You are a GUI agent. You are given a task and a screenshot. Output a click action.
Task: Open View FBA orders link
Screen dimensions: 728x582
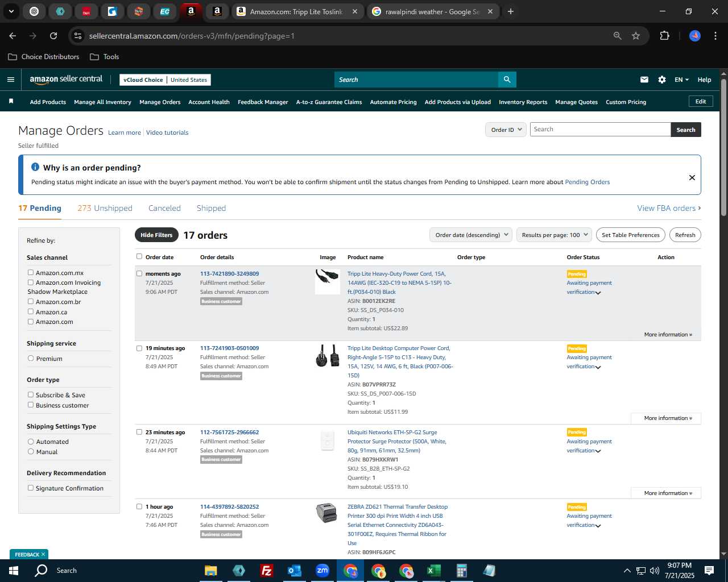pos(669,208)
